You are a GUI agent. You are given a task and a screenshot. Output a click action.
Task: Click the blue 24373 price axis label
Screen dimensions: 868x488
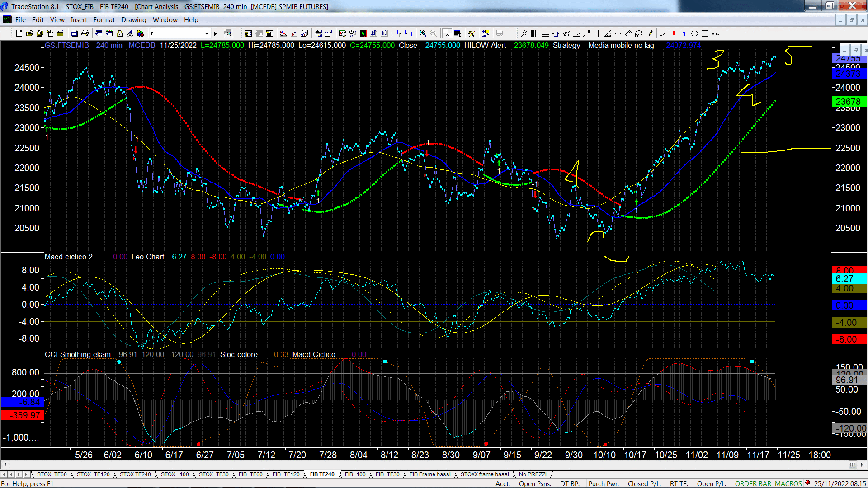(849, 73)
